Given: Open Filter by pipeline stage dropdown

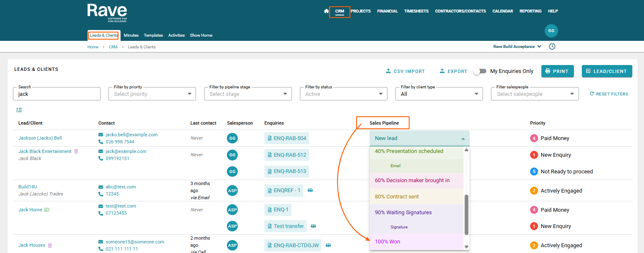Looking at the screenshot, I should (248, 94).
